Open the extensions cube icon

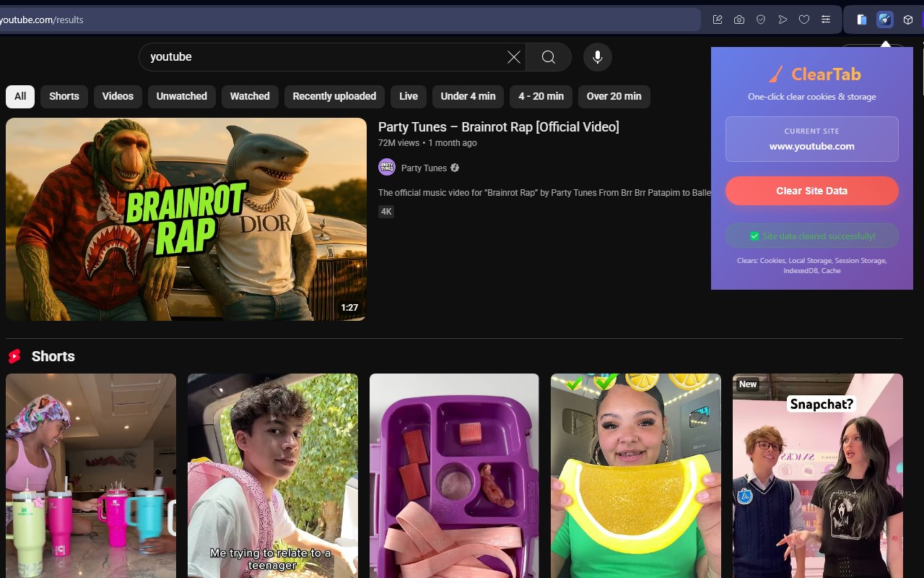pos(908,20)
